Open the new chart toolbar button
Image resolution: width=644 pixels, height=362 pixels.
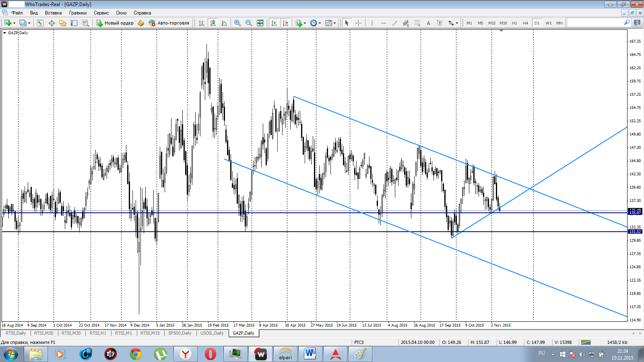pyautogui.click(x=8, y=23)
